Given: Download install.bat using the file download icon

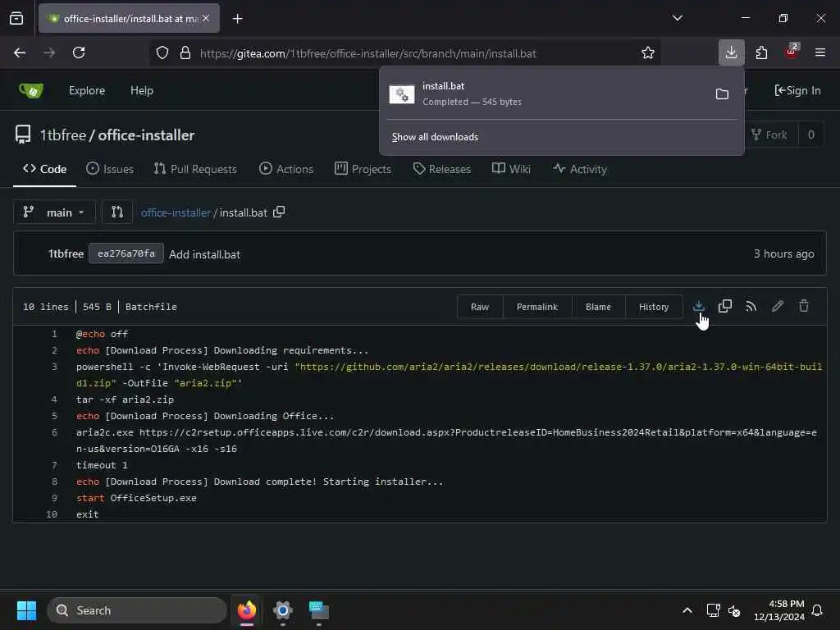Looking at the screenshot, I should [x=699, y=307].
